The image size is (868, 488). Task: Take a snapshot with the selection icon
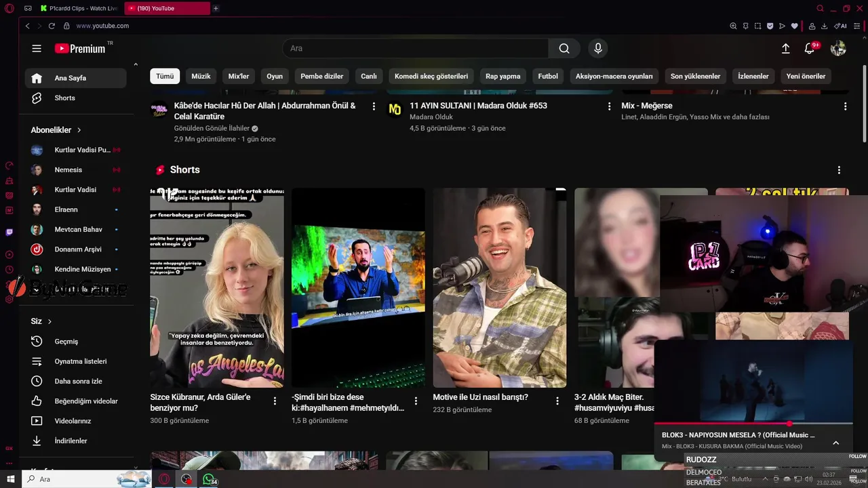[757, 26]
